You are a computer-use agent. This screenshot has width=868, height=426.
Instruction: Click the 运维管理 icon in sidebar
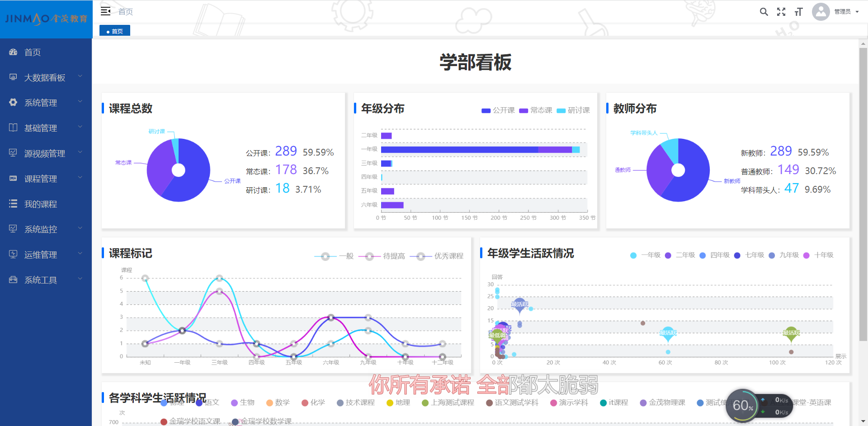13,254
